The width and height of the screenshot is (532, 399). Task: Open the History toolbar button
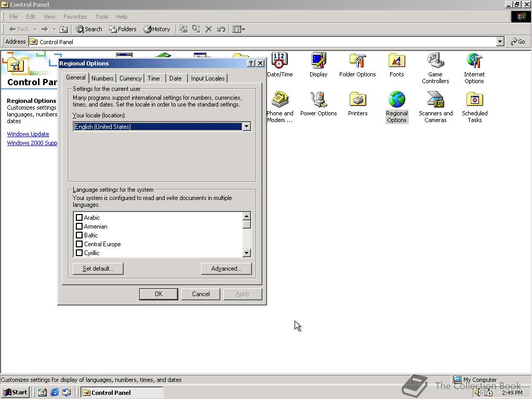click(157, 29)
